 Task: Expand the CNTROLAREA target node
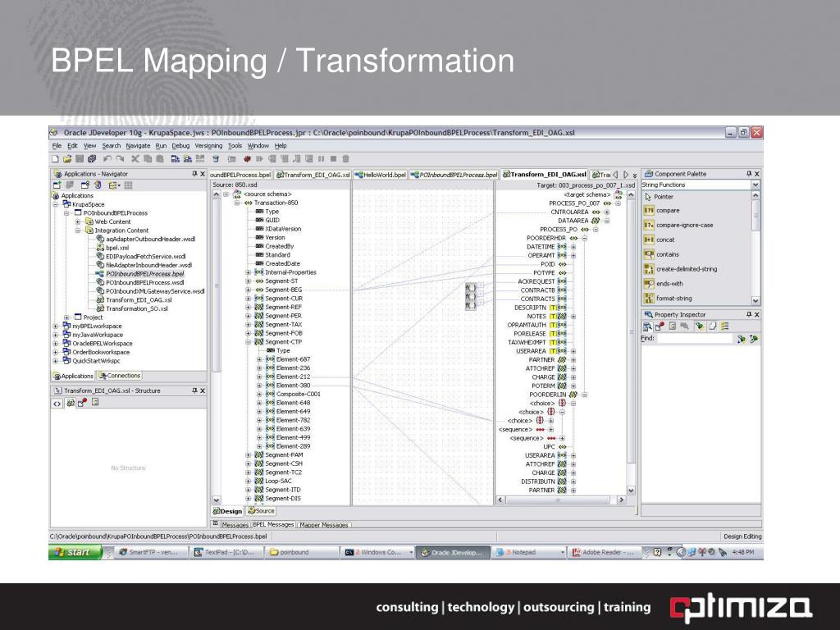coord(606,212)
